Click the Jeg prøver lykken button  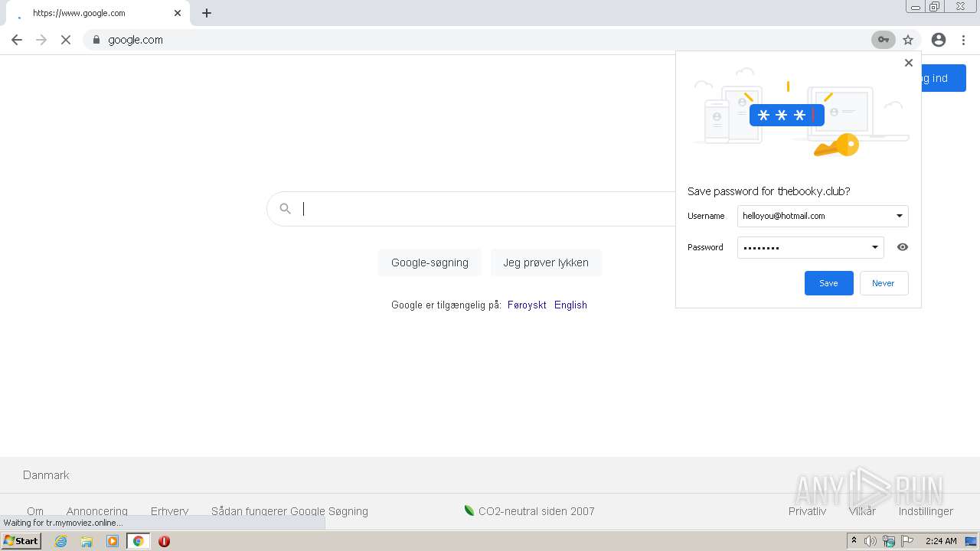[x=546, y=262]
